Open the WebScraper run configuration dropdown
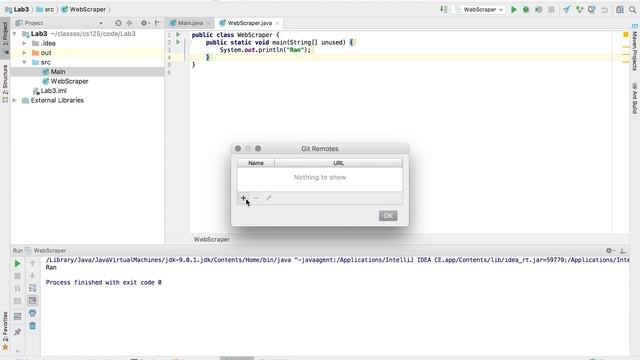 (479, 9)
